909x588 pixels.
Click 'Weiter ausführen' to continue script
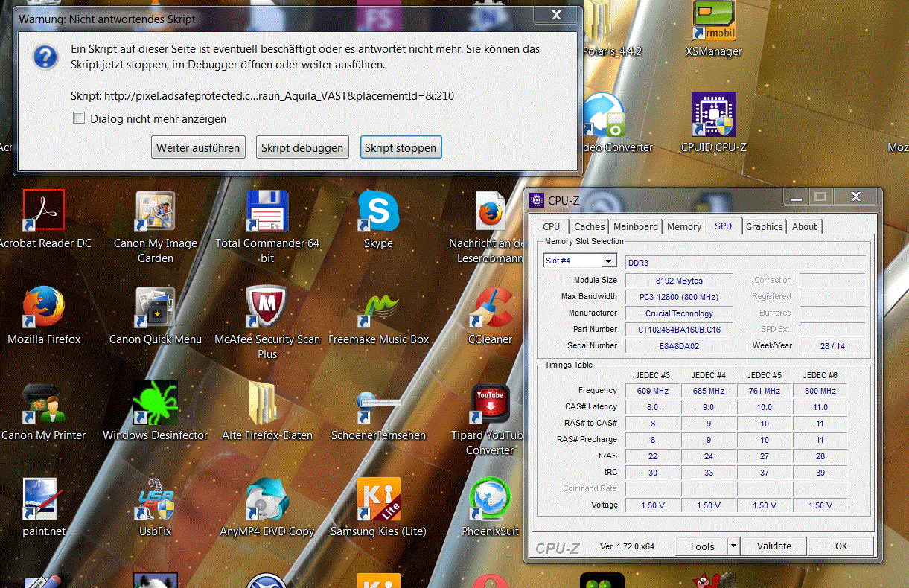[198, 147]
